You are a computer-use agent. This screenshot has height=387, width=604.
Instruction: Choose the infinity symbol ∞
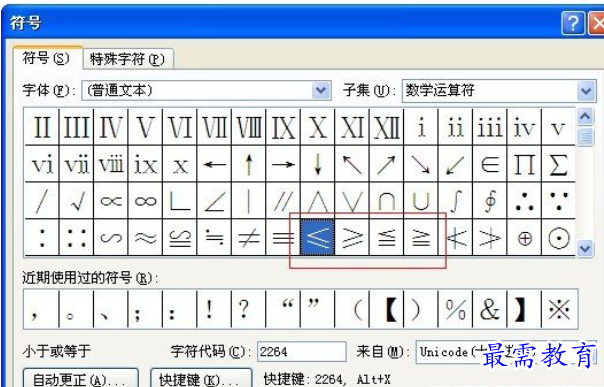pos(145,201)
